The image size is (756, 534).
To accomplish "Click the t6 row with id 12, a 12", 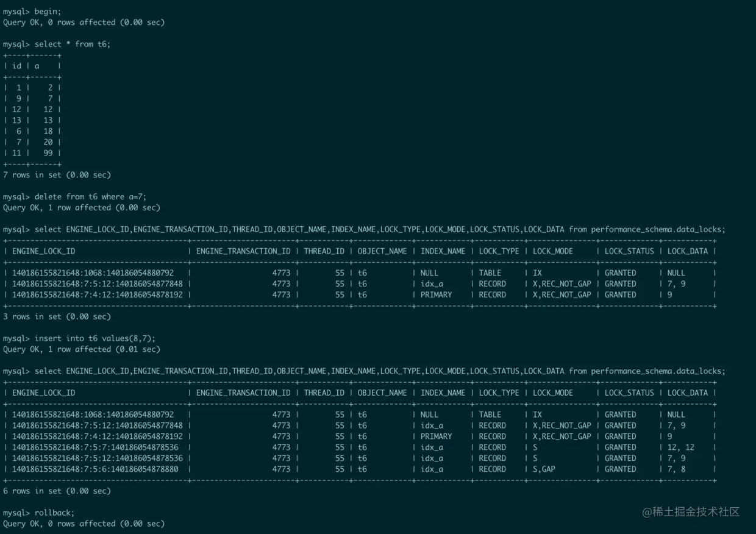I will tap(32, 110).
